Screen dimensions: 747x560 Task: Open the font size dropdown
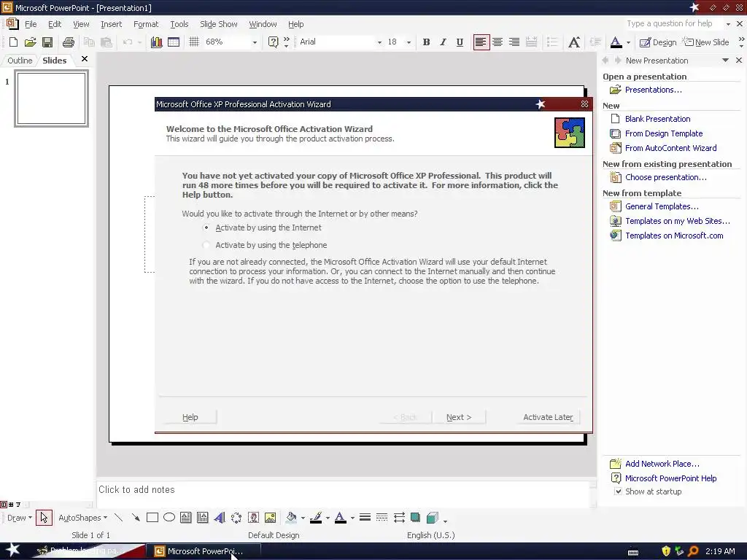[x=409, y=42]
